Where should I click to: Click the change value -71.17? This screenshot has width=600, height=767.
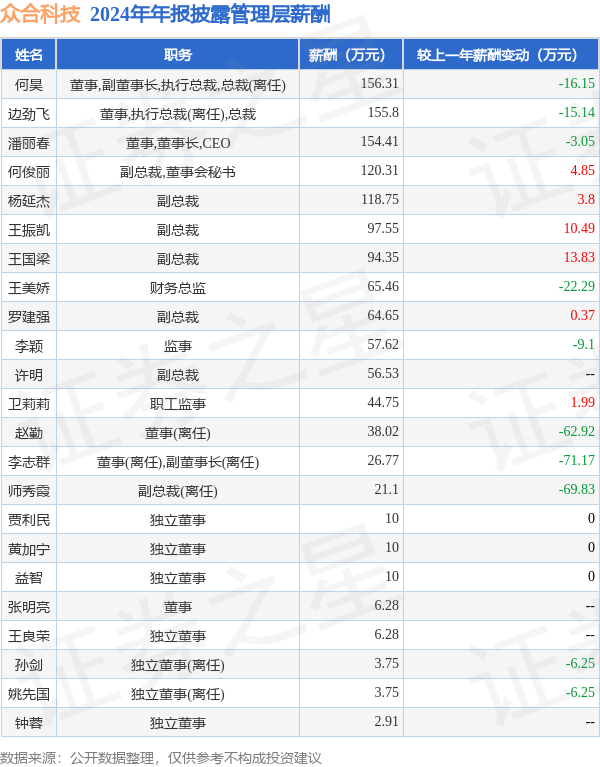tap(577, 460)
